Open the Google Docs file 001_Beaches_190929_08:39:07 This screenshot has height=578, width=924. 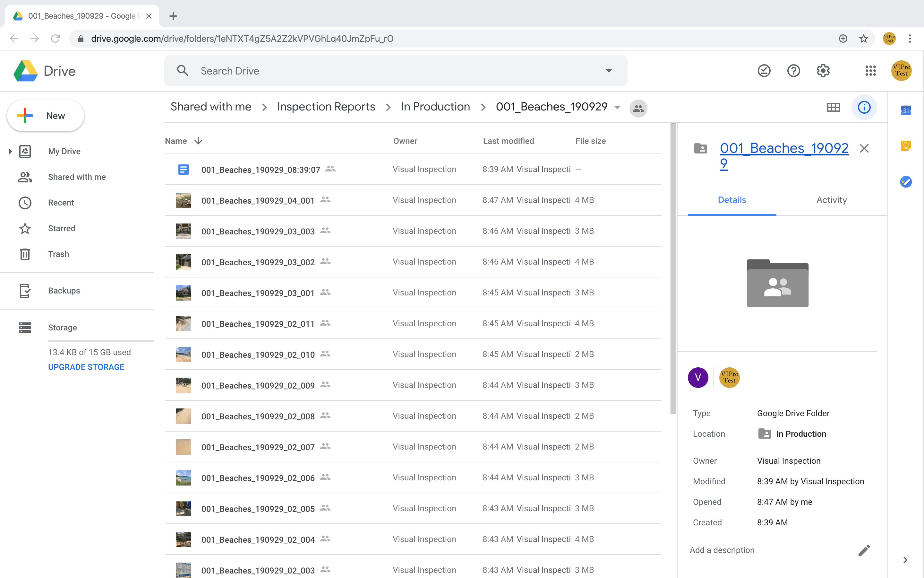pyautogui.click(x=413, y=169)
